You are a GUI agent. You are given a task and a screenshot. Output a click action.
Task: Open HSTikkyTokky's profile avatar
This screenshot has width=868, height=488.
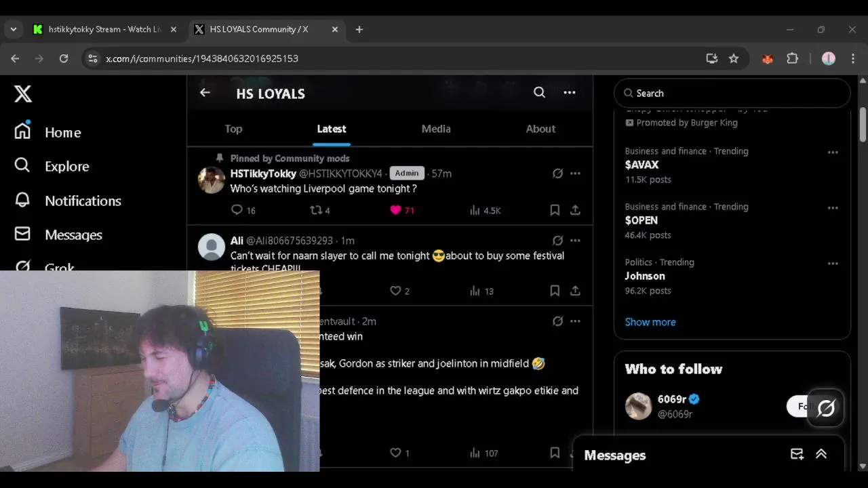tap(211, 180)
